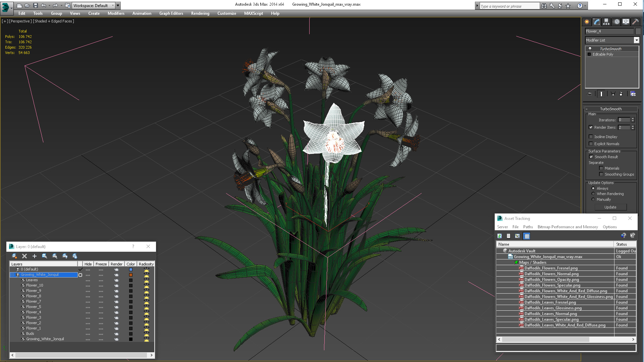644x362 pixels.
Task: Click the [Perspective] viewport label
Action: click(x=20, y=21)
